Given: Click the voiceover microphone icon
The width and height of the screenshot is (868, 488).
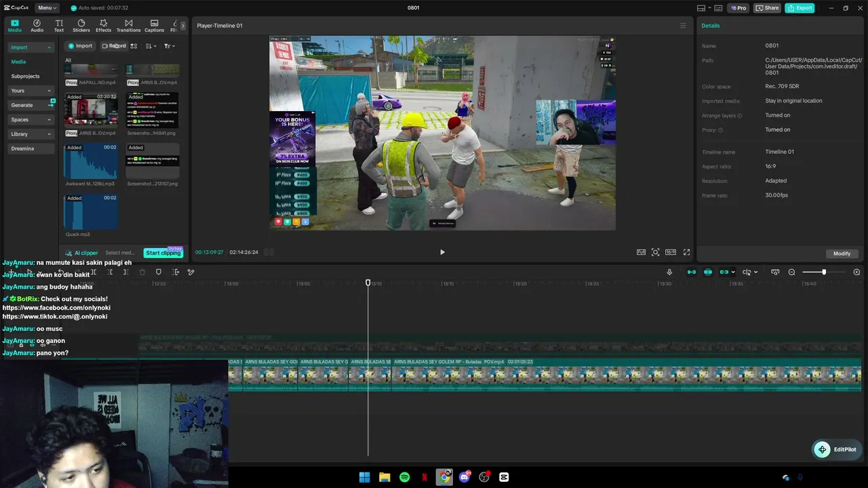Looking at the screenshot, I should (x=669, y=272).
